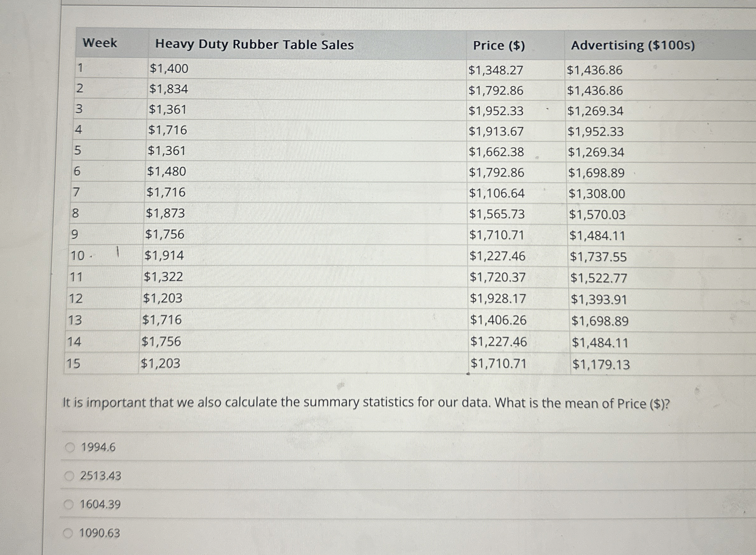Click the week 3 price $1,952.33
Viewport: 756px width, 555px height.
(496, 111)
